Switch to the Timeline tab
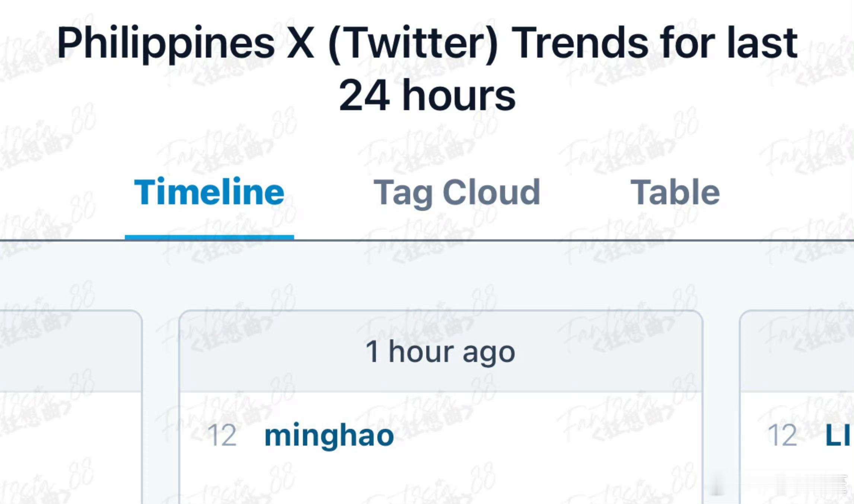The height and width of the screenshot is (504, 854). (209, 192)
